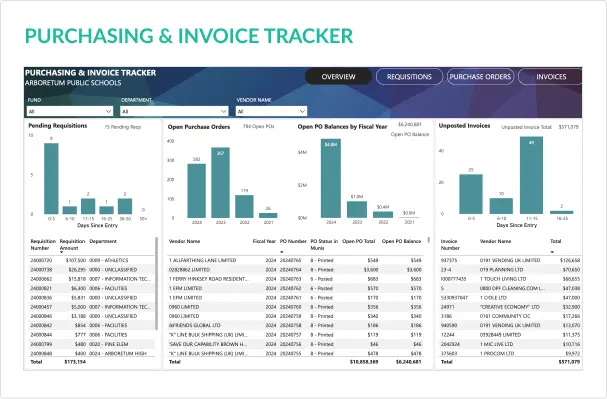Click sort arrow under PO Number header
Viewport: 607px width, 399px height.
[281, 252]
